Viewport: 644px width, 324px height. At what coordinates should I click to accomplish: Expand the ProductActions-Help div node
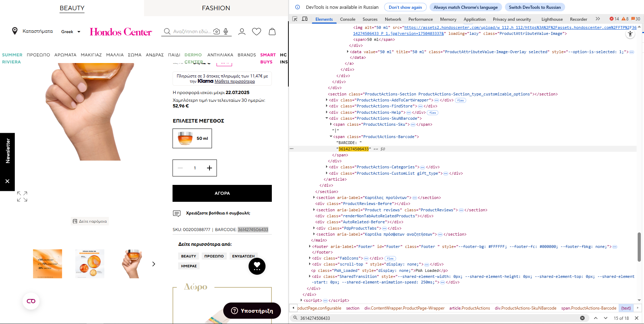click(x=327, y=112)
